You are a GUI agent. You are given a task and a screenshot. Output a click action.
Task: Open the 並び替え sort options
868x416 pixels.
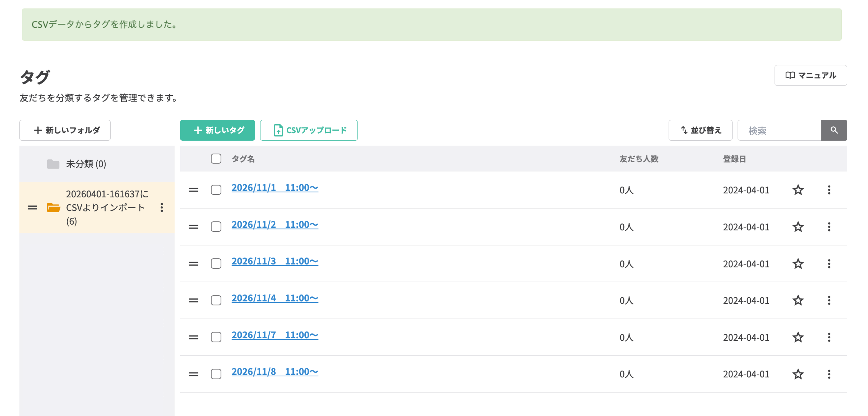(x=700, y=130)
